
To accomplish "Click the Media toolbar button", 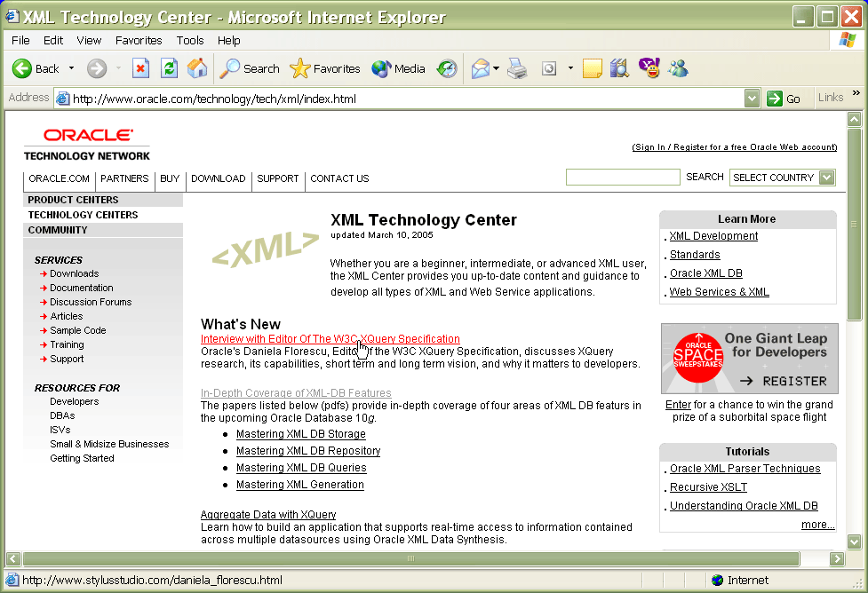I will 398,68.
